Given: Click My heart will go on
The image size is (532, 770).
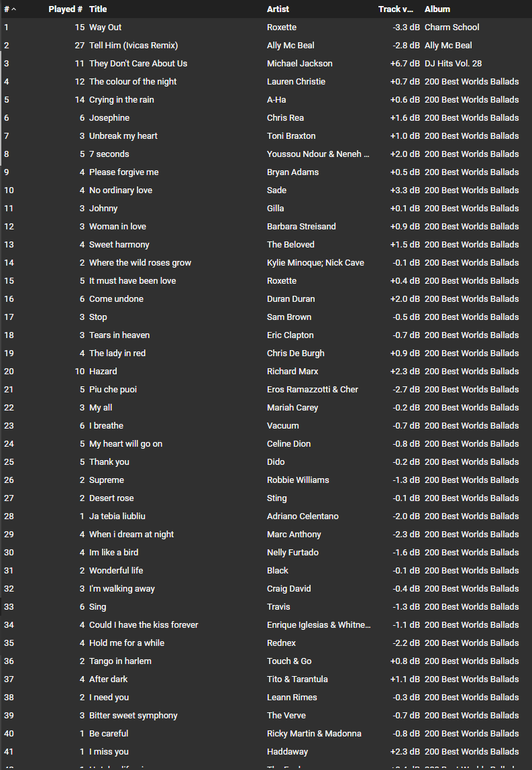Looking at the screenshot, I should pos(125,444).
